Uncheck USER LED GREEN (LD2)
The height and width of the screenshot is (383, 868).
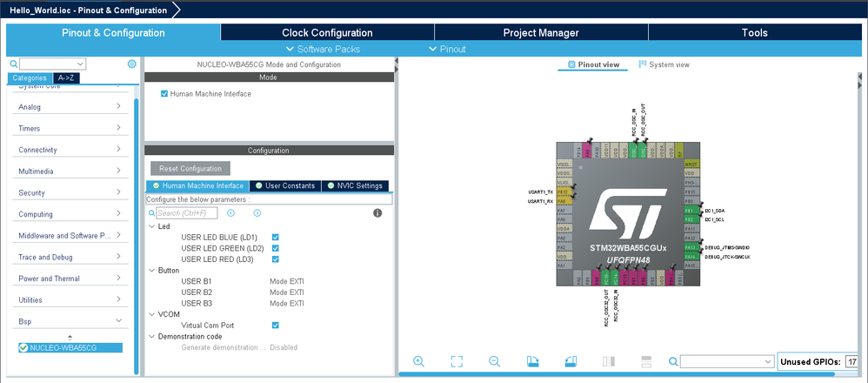point(275,248)
